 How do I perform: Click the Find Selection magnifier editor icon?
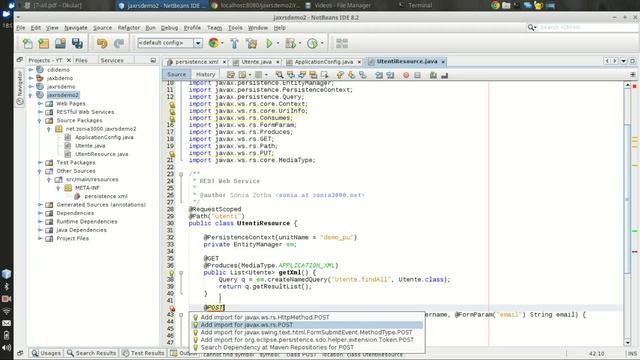(x=279, y=75)
